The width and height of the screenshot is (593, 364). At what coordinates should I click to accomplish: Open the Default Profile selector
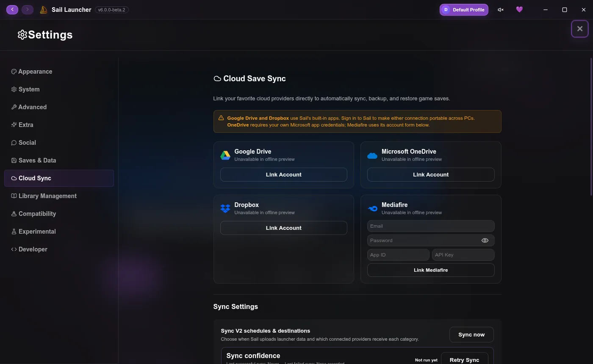point(464,10)
